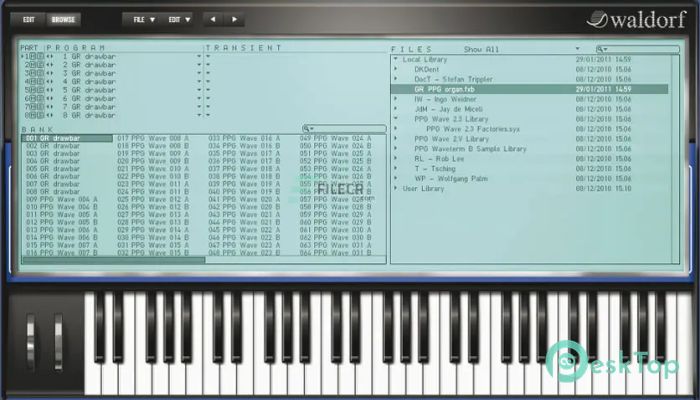Go to the next preset with the right arrow button
The width and height of the screenshot is (700, 400).
234,20
